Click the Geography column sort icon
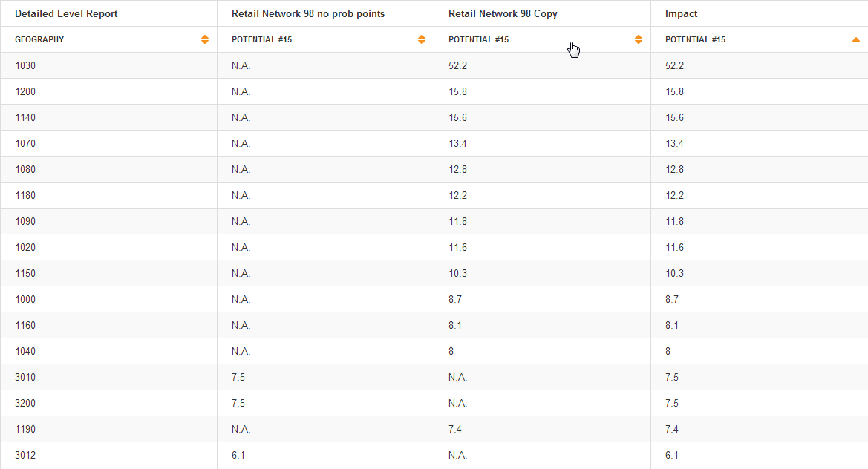The width and height of the screenshot is (868, 469). click(x=205, y=40)
